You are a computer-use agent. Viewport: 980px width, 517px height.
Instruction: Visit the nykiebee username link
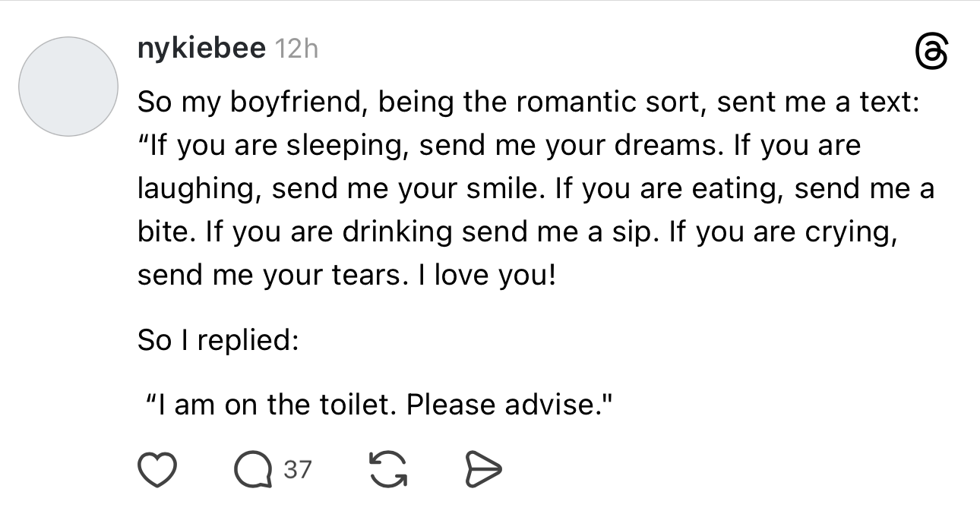tap(201, 49)
